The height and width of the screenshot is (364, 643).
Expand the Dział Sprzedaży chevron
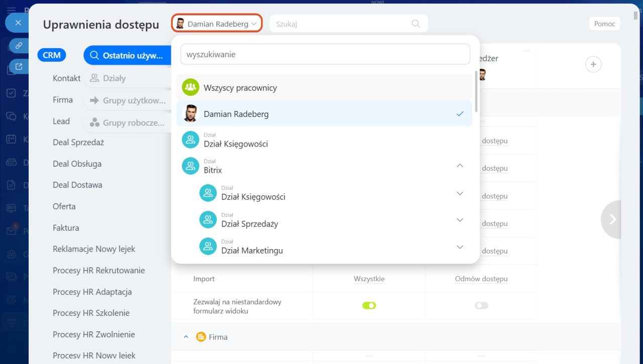coord(460,220)
